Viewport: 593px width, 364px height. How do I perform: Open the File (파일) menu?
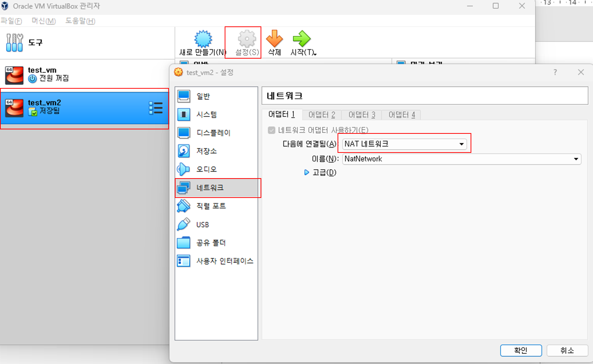[11, 21]
